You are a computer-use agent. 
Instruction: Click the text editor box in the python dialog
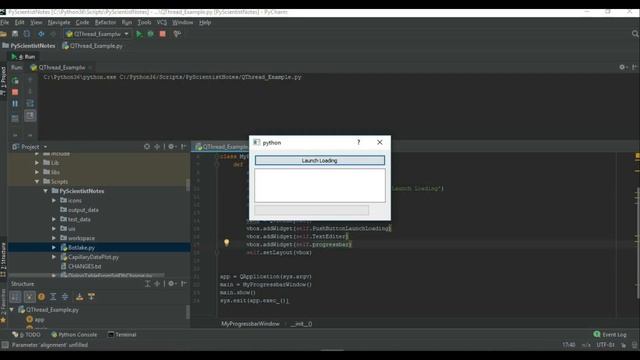pos(320,185)
